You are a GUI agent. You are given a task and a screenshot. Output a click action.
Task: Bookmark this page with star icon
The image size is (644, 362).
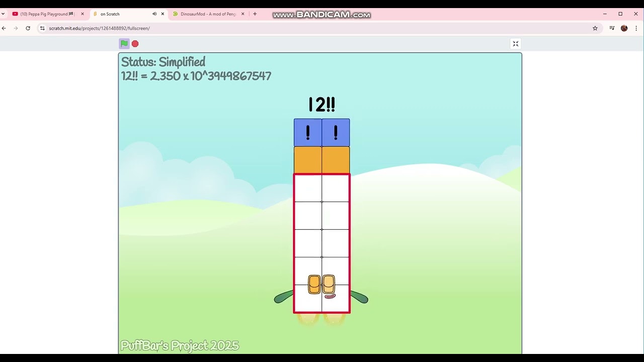(x=595, y=28)
